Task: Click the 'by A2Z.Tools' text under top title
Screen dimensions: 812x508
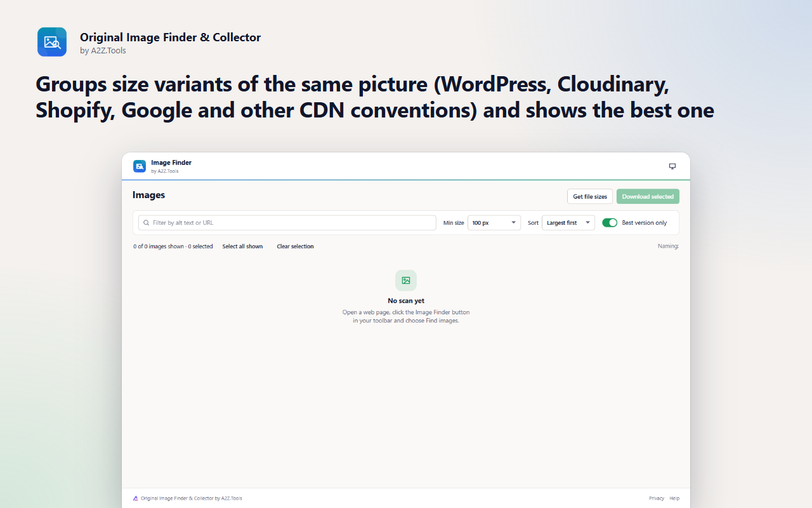Action: (x=103, y=51)
